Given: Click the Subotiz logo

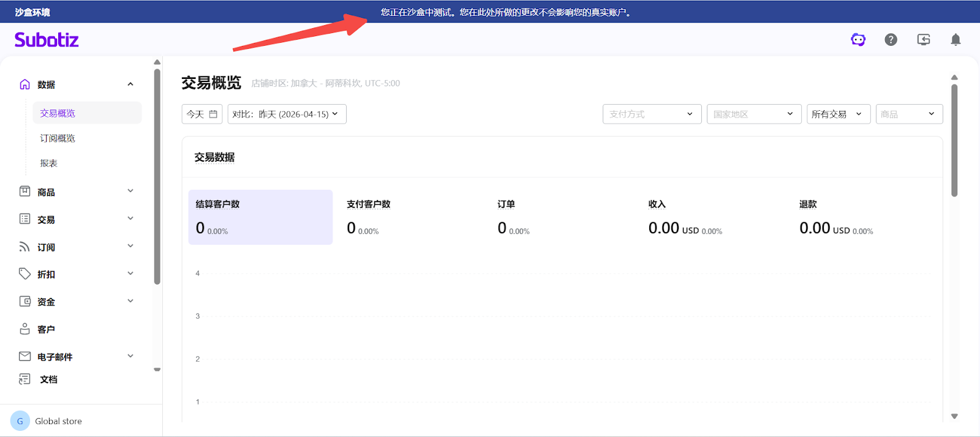Looking at the screenshot, I should (47, 40).
